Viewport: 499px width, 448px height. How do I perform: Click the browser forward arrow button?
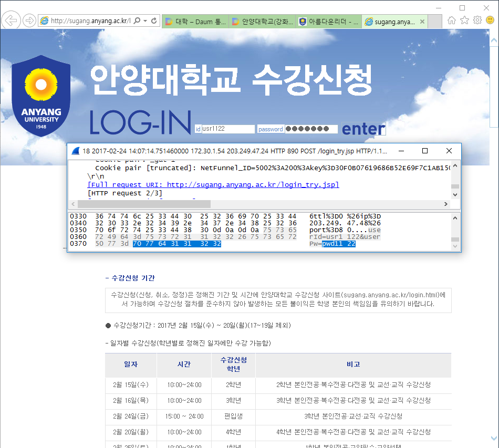(29, 20)
